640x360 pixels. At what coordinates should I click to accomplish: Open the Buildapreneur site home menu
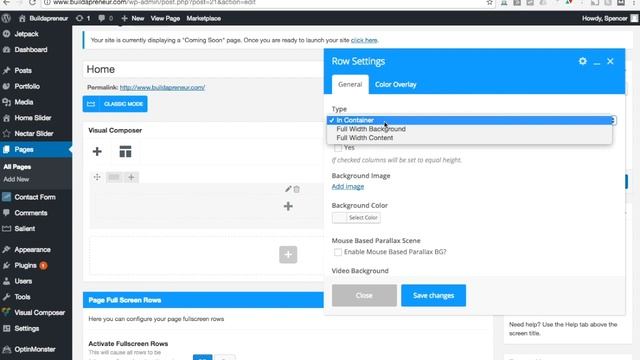[x=43, y=18]
